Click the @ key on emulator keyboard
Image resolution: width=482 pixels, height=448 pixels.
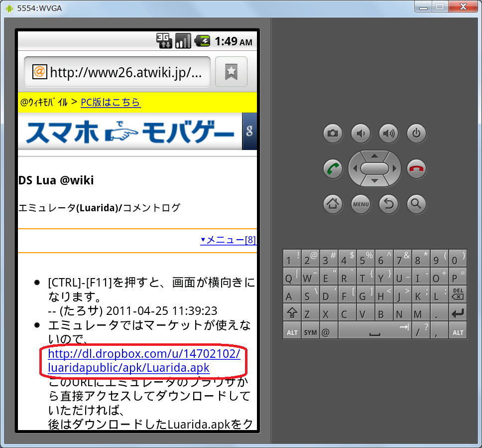click(329, 331)
